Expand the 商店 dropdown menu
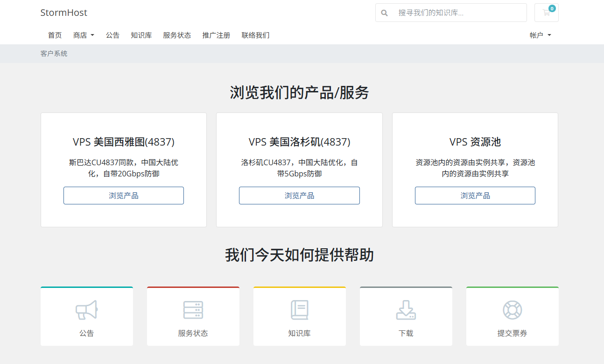604x364 pixels. point(84,35)
